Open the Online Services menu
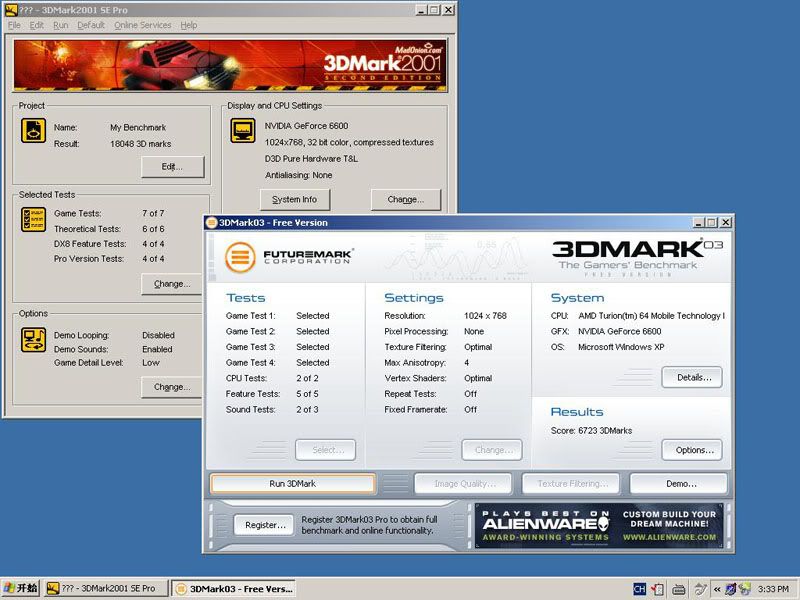800x600 pixels. 142,25
